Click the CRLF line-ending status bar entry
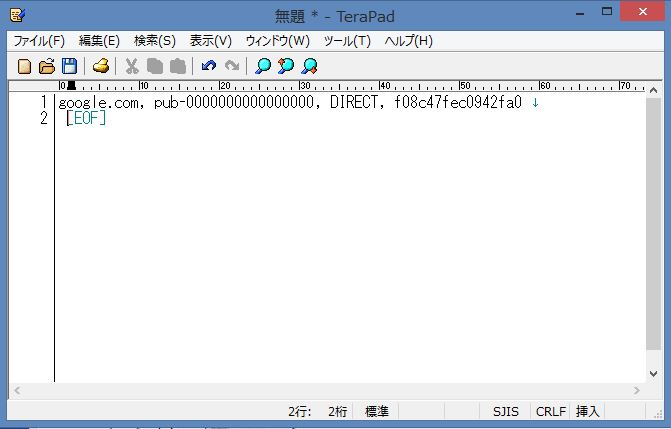This screenshot has height=429, width=671. [x=551, y=412]
